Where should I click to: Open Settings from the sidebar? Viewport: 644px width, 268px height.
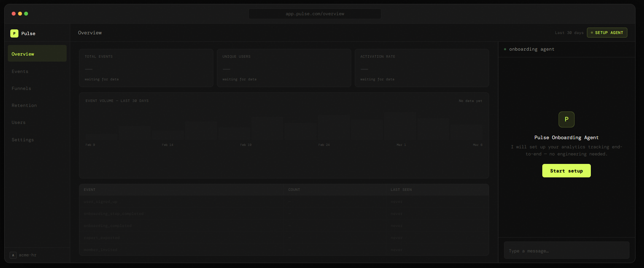tap(37, 139)
